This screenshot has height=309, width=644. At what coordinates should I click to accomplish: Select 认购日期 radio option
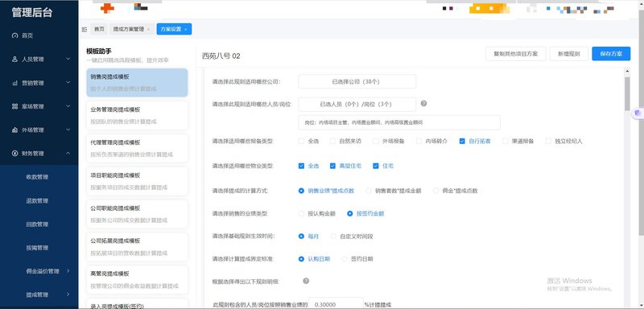301,259
